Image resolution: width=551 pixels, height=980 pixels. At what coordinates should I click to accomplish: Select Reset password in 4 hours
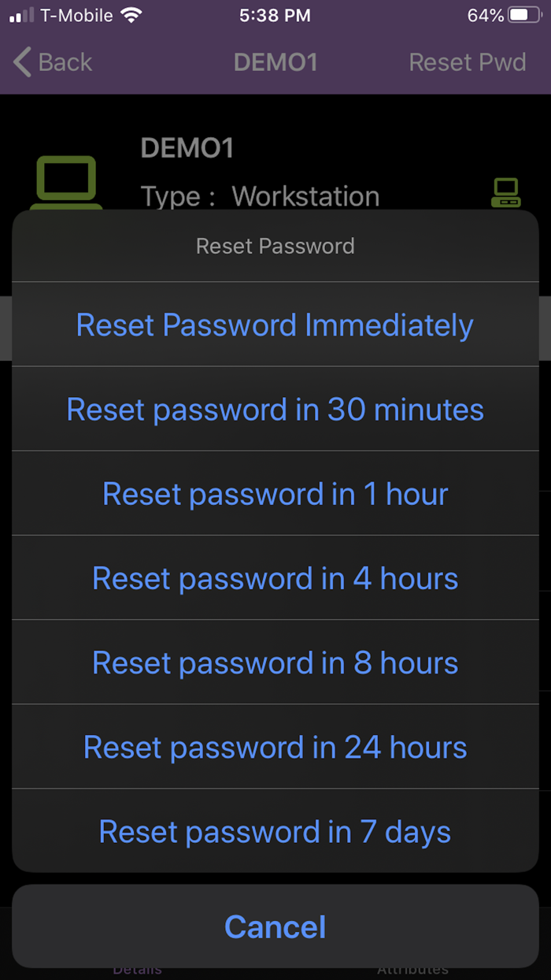click(275, 577)
